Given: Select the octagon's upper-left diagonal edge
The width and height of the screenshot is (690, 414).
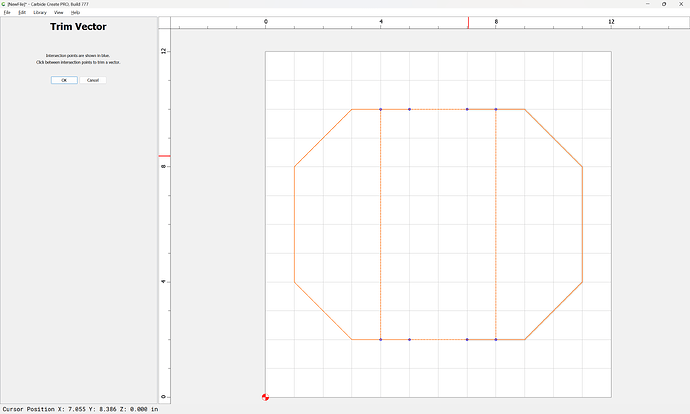Looking at the screenshot, I should (323, 138).
